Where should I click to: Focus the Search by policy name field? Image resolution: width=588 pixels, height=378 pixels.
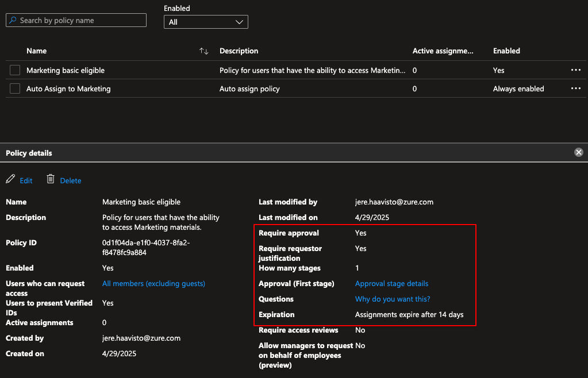[x=80, y=21]
